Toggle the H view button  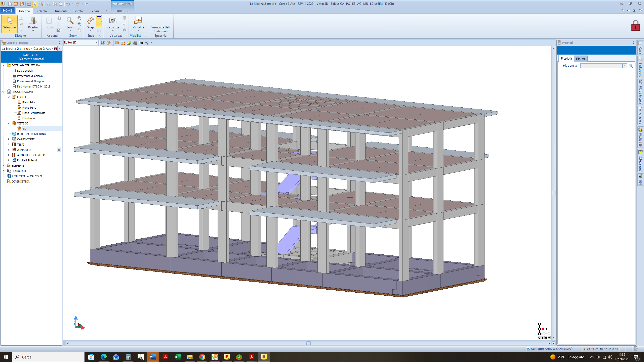tap(546, 338)
